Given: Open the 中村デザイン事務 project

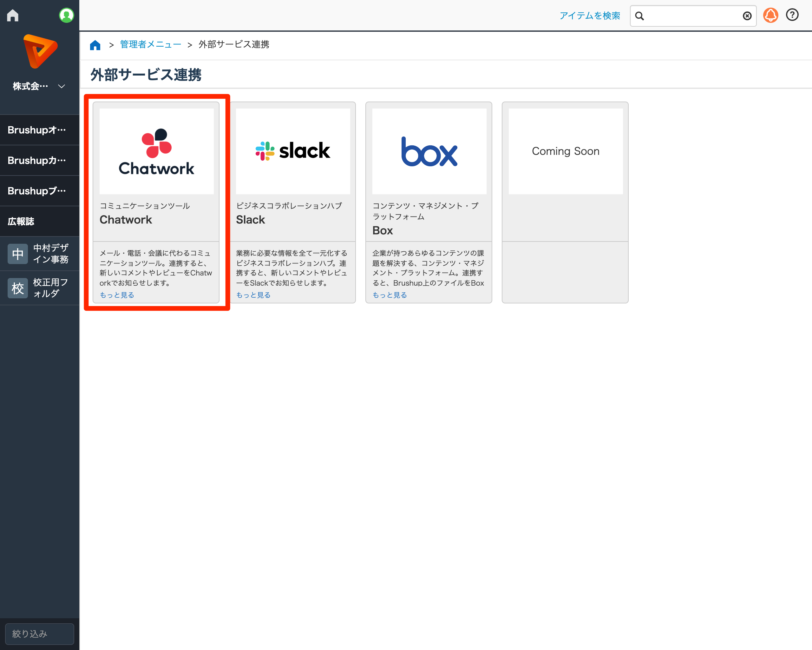Looking at the screenshot, I should tap(40, 254).
